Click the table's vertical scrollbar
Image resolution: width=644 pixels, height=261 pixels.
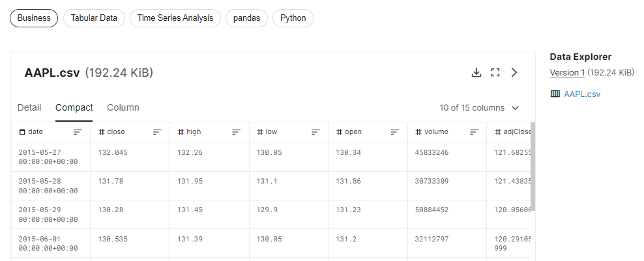pyautogui.click(x=533, y=167)
